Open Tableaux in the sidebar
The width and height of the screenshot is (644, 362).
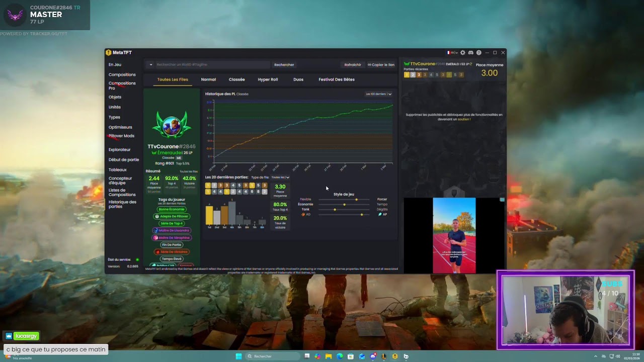(x=118, y=170)
